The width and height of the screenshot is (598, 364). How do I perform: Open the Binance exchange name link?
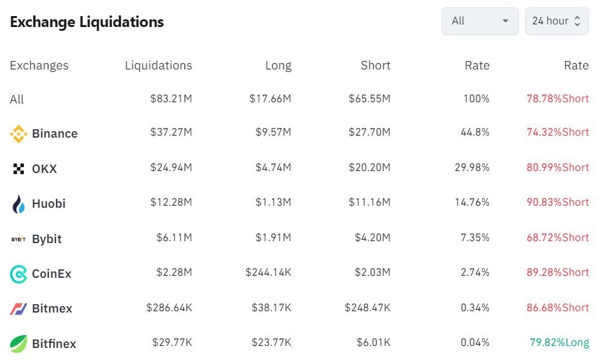(55, 134)
